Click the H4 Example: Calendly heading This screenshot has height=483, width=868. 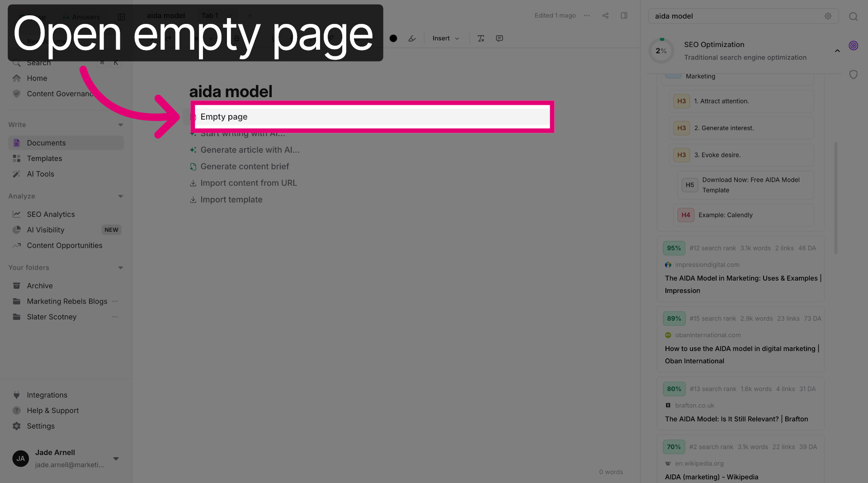pos(744,215)
